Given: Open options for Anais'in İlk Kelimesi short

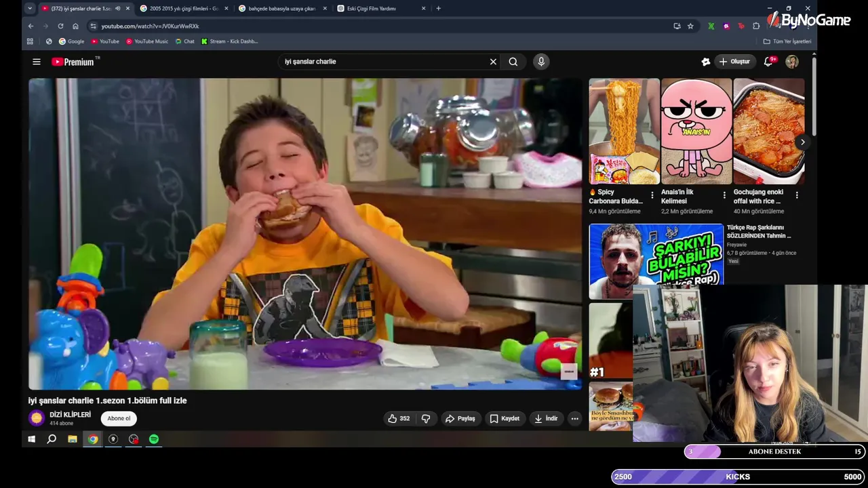Looking at the screenshot, I should [724, 195].
